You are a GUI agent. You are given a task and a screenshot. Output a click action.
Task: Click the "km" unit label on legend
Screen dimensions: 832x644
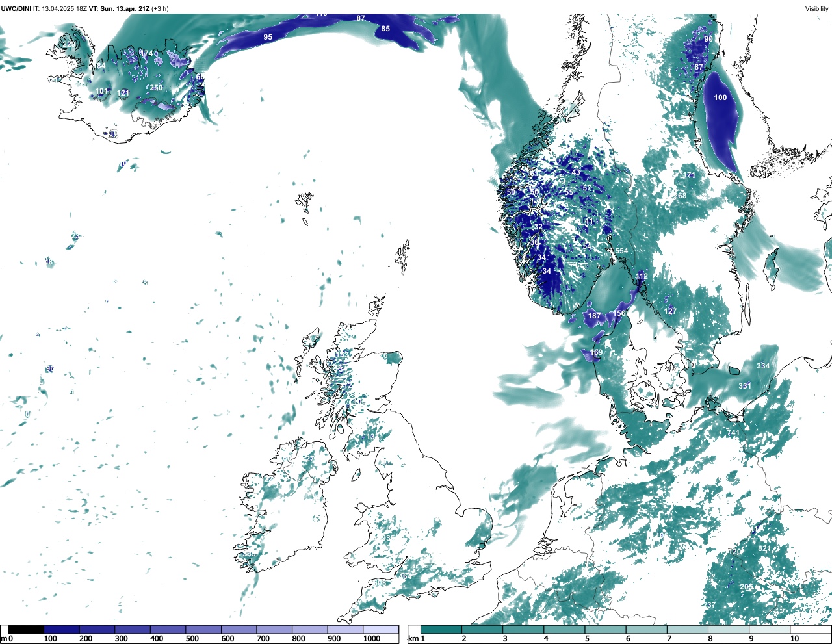(413, 639)
